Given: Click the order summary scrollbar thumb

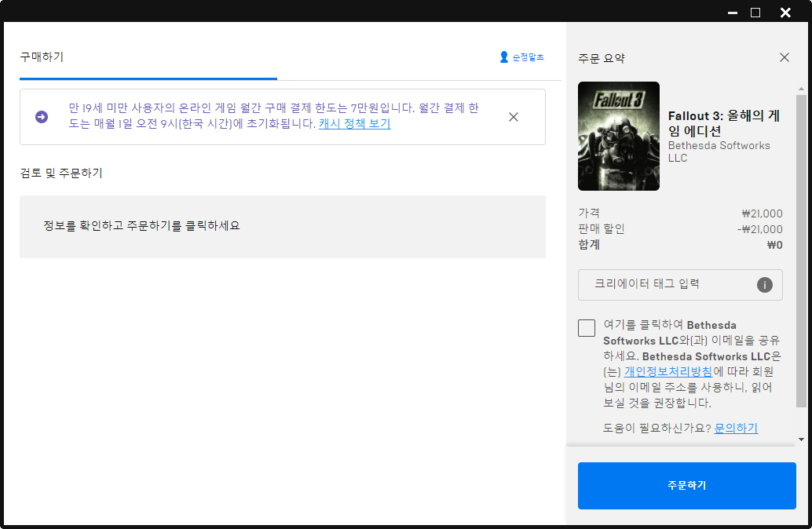Looking at the screenshot, I should pyautogui.click(x=801, y=251).
